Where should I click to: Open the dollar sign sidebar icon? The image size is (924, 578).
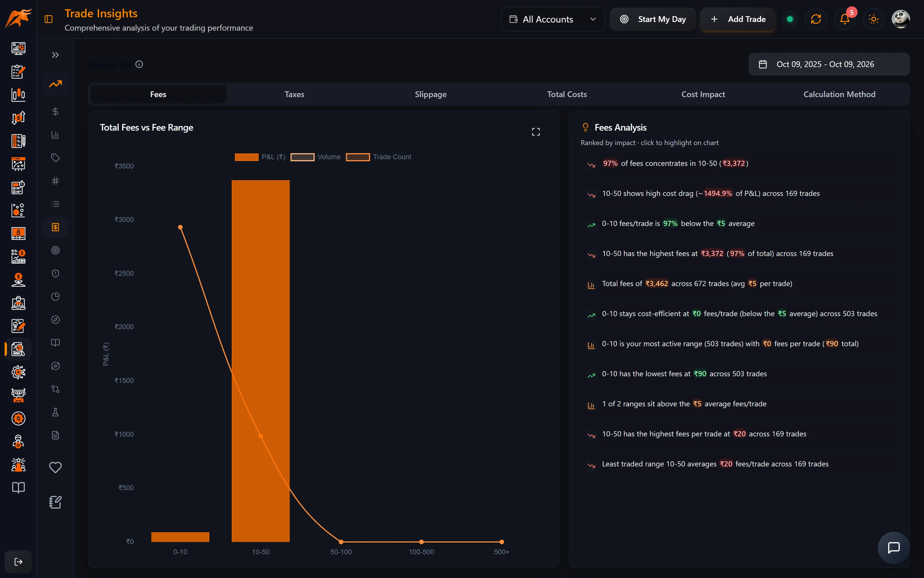tap(55, 112)
